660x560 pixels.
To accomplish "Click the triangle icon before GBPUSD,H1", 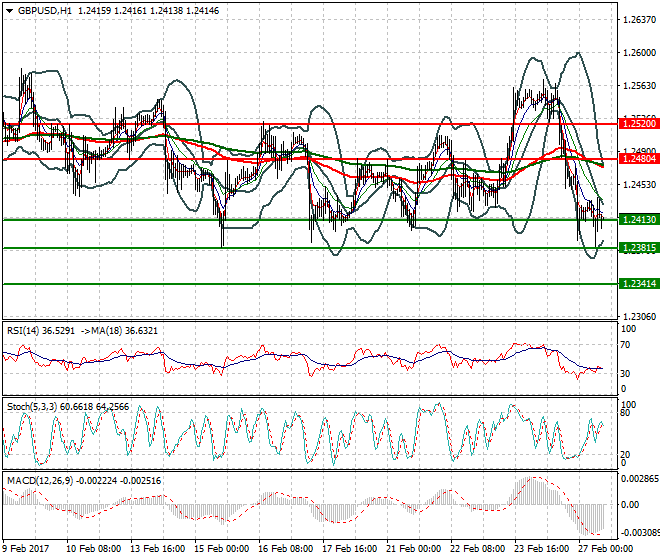I will [x=8, y=10].
